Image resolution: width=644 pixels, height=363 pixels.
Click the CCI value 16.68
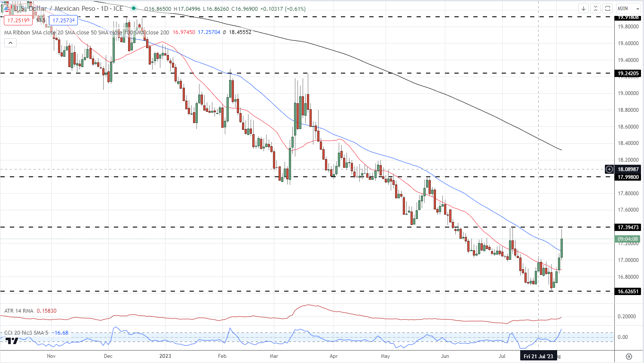(61, 332)
